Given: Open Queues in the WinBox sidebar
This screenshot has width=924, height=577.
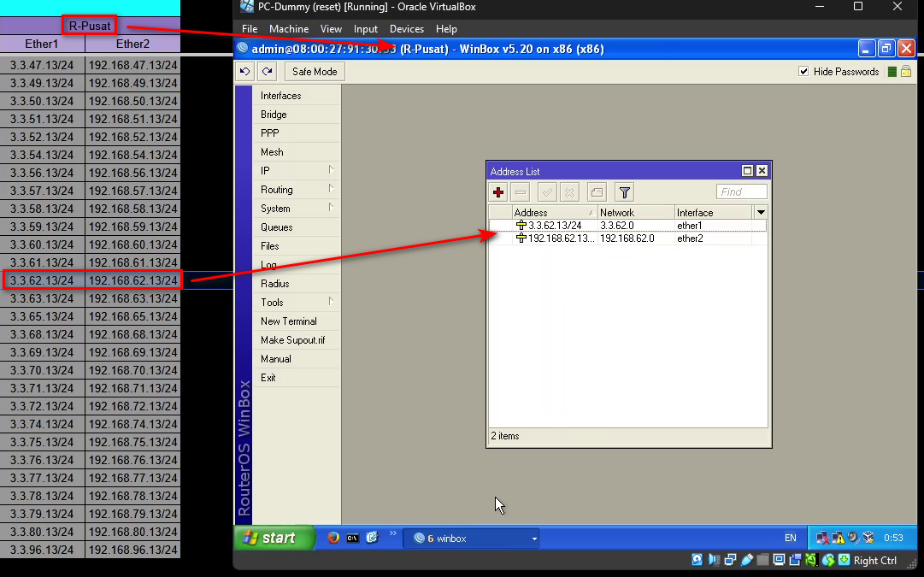Looking at the screenshot, I should click(x=297, y=227).
